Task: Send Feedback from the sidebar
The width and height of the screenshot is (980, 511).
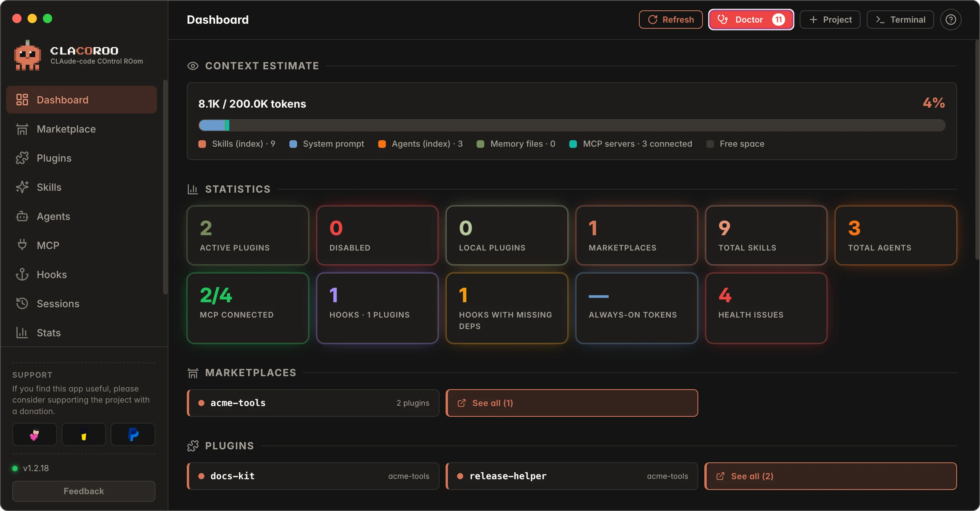Action: click(83, 491)
